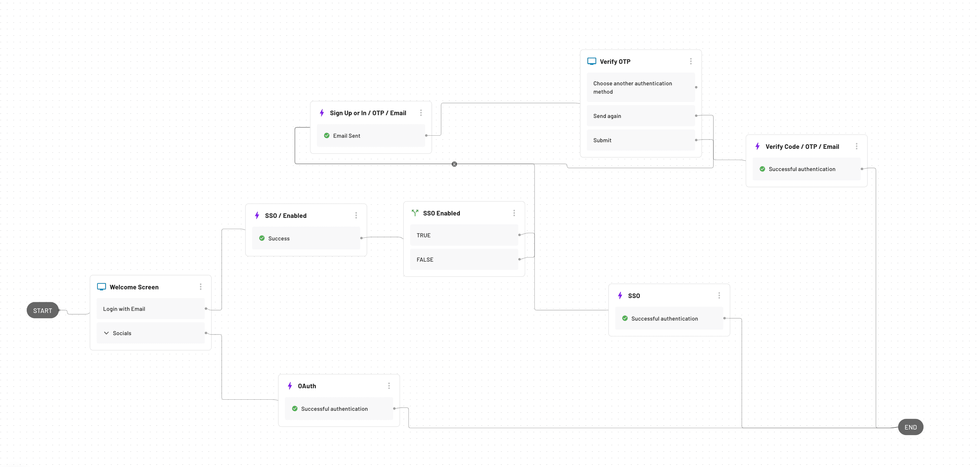Select the END node
The image size is (980, 467).
click(910, 427)
